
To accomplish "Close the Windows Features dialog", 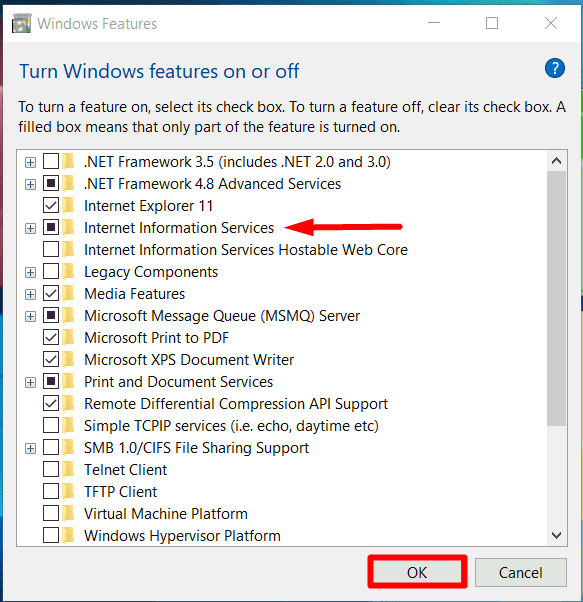I will [x=551, y=23].
